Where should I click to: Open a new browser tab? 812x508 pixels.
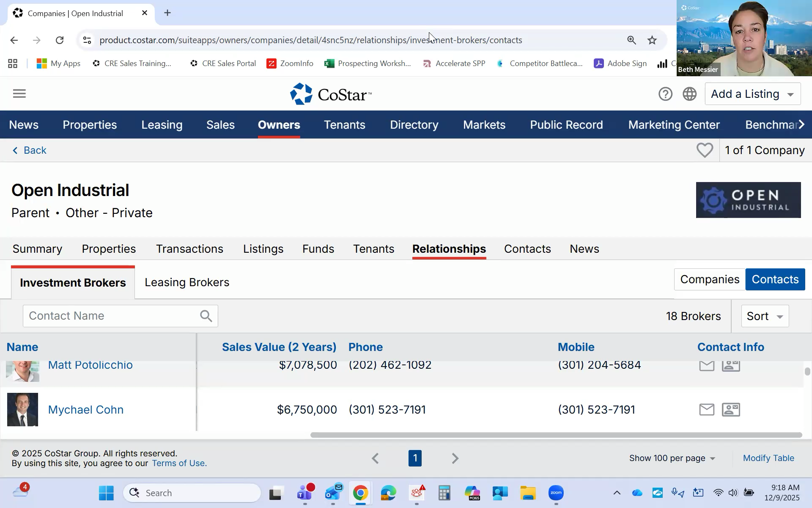(x=167, y=13)
